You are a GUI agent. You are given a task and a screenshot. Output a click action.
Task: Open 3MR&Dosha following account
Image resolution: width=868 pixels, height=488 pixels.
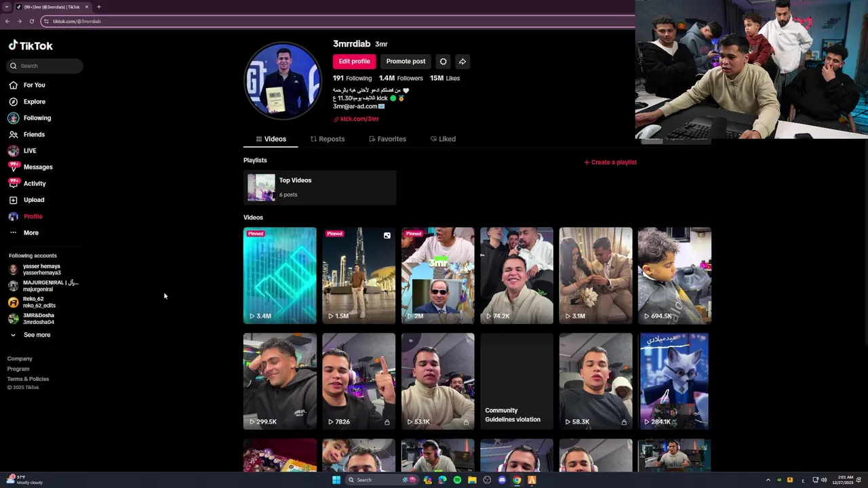[33, 318]
